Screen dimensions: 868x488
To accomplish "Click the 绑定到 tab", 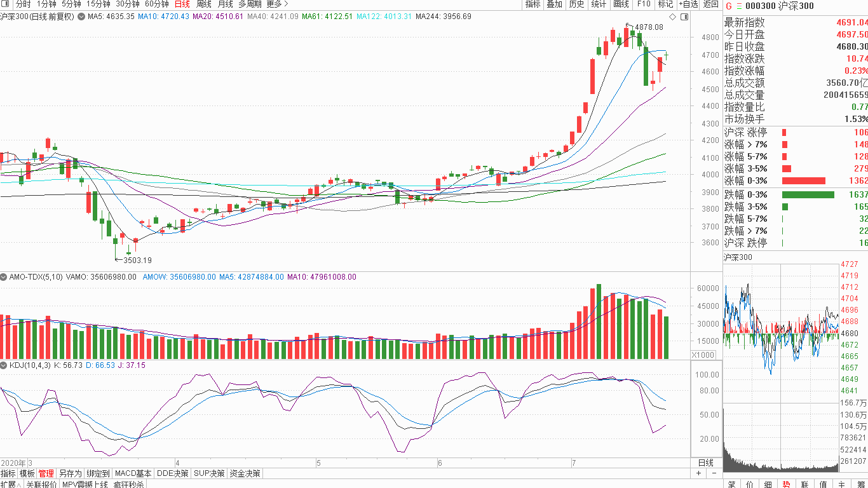I will click(98, 473).
